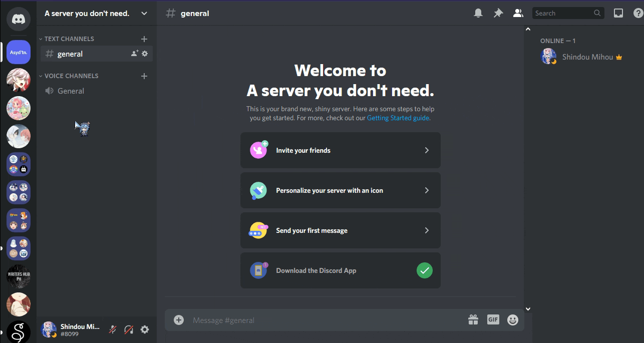Open Discord Home with the logo icon
The height and width of the screenshot is (343, 644).
pyautogui.click(x=18, y=19)
